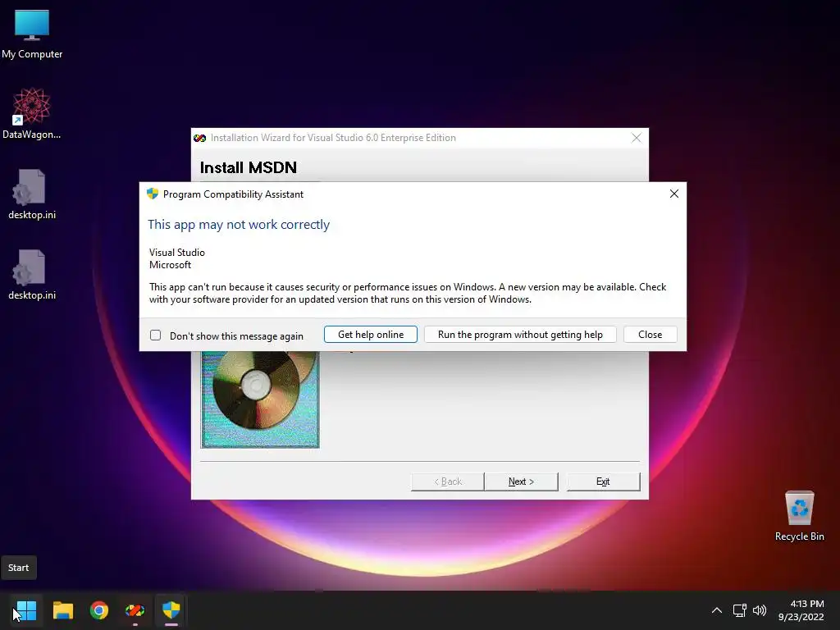Click the Microsoft publisher text
Screen dimensions: 840x630
tap(170, 265)
